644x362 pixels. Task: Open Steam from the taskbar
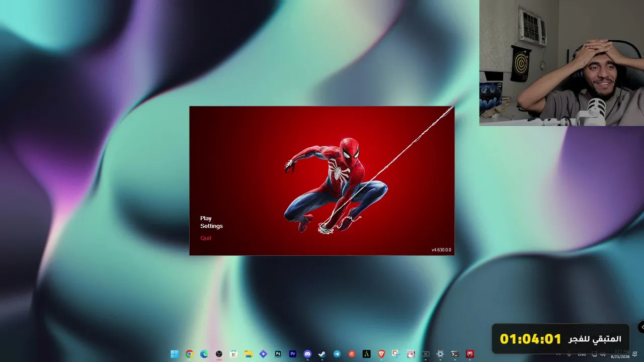322,354
